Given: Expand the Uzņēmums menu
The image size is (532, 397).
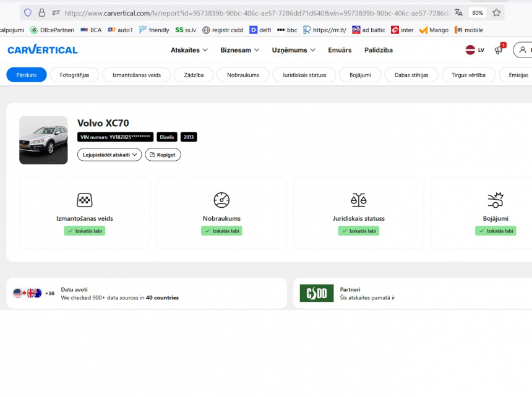Looking at the screenshot, I should pos(293,50).
